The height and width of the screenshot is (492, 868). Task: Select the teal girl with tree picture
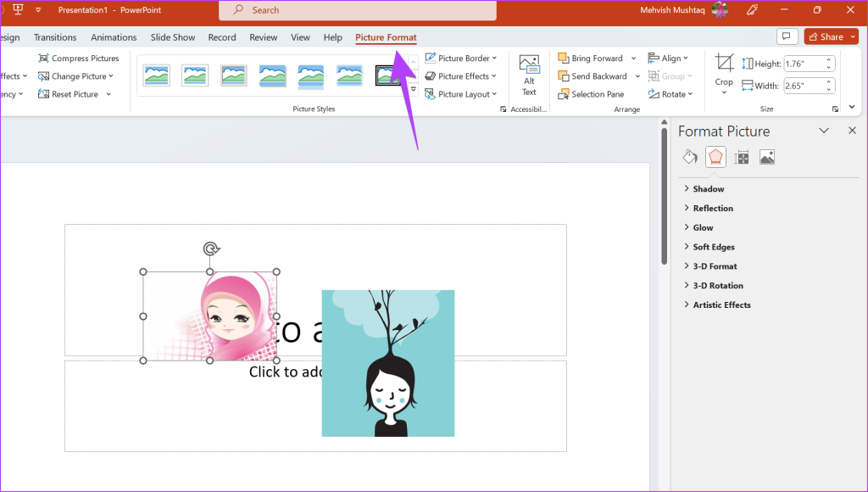click(x=388, y=363)
